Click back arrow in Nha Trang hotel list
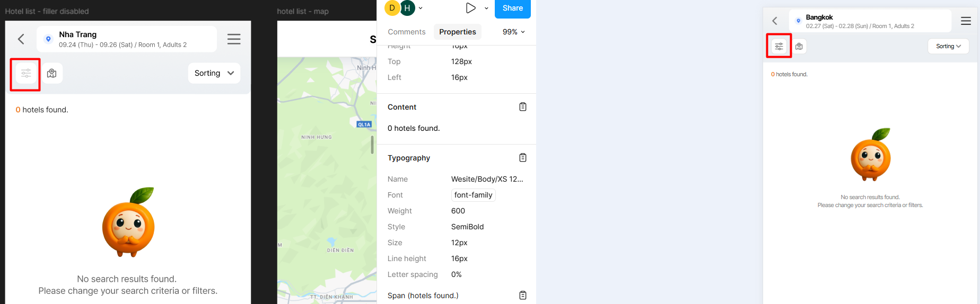 [x=21, y=39]
